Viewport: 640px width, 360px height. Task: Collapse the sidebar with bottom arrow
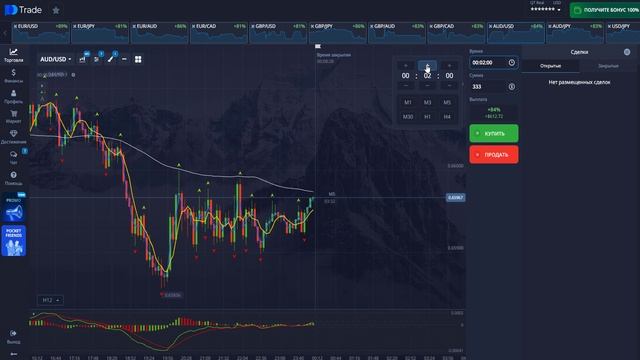tap(13, 354)
